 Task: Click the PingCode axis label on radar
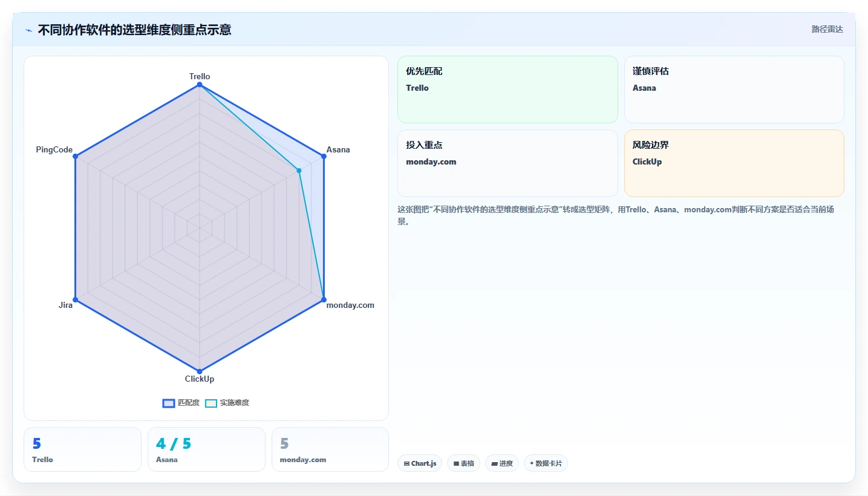[54, 149]
